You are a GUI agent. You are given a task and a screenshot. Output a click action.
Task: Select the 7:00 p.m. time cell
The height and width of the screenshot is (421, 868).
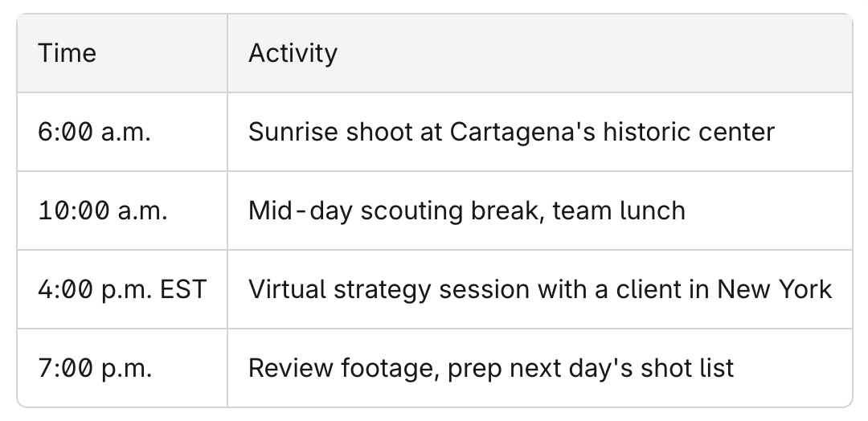tap(122, 368)
